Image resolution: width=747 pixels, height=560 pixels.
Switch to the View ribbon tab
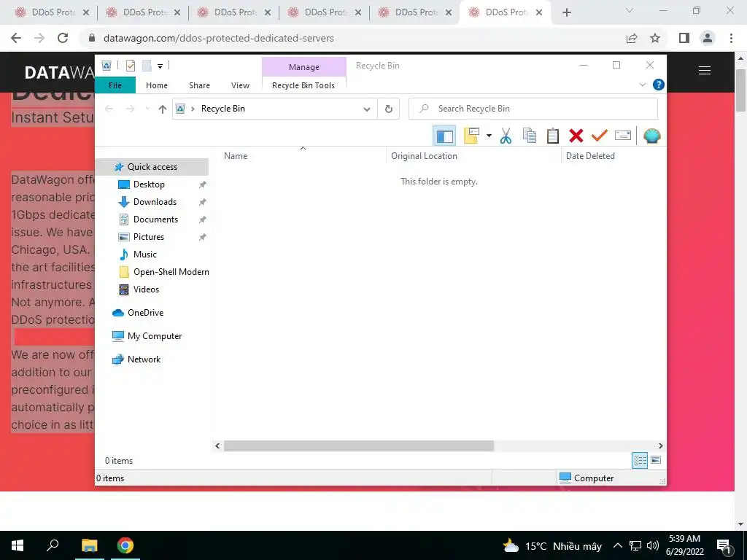(x=240, y=85)
